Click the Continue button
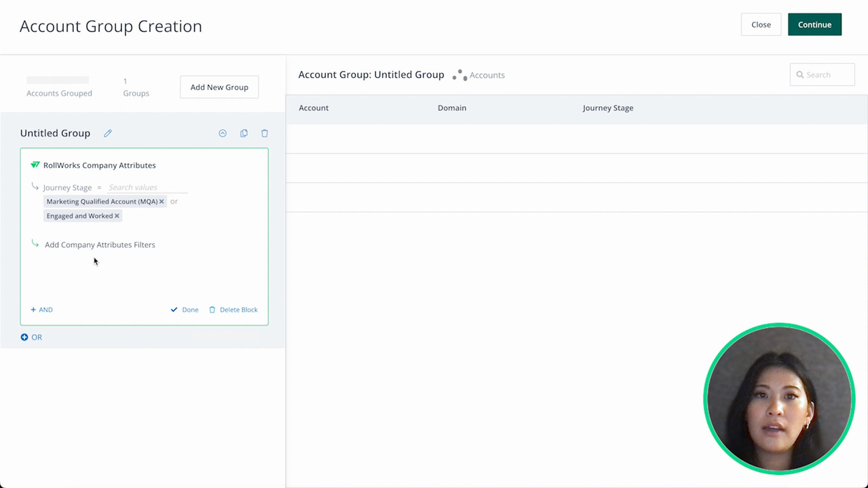The image size is (868, 488). (814, 24)
